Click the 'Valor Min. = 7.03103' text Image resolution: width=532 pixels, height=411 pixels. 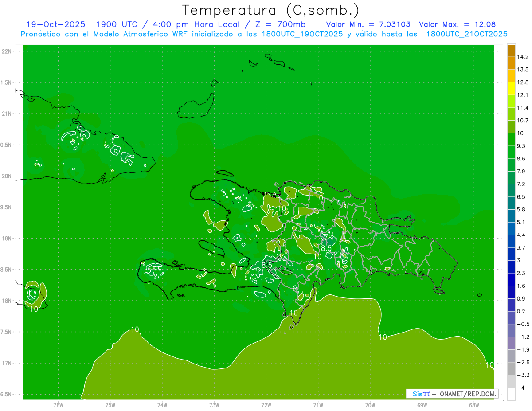click(x=368, y=24)
